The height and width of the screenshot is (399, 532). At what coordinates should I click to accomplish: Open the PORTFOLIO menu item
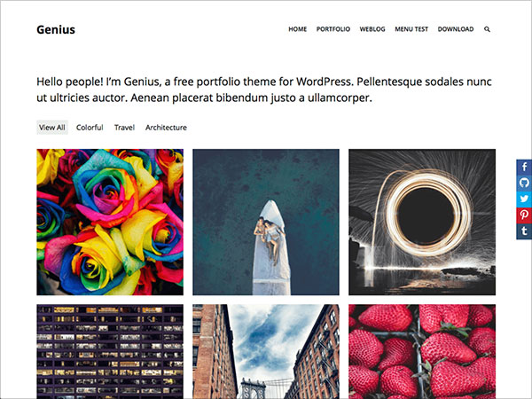click(x=333, y=29)
